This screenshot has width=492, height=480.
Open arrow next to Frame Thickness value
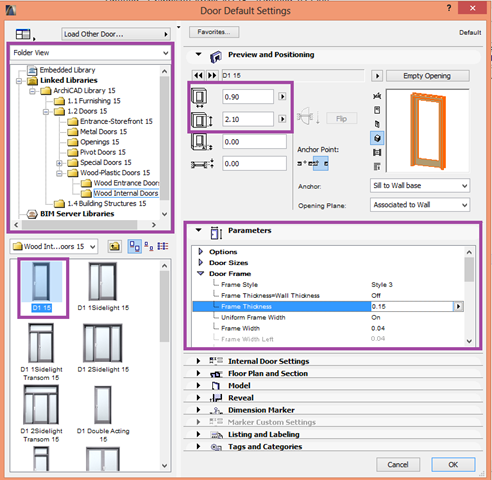pyautogui.click(x=458, y=306)
